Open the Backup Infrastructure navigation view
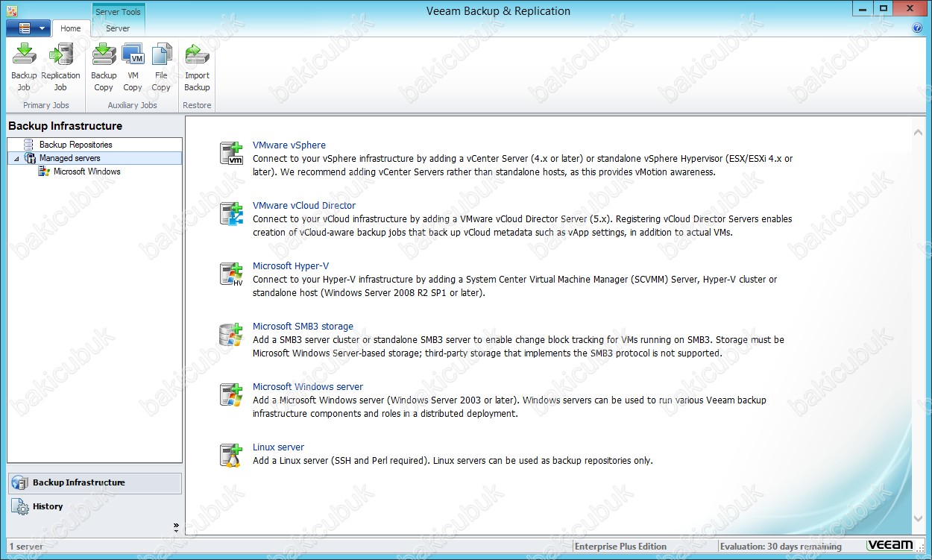The height and width of the screenshot is (560, 932). 95,482
